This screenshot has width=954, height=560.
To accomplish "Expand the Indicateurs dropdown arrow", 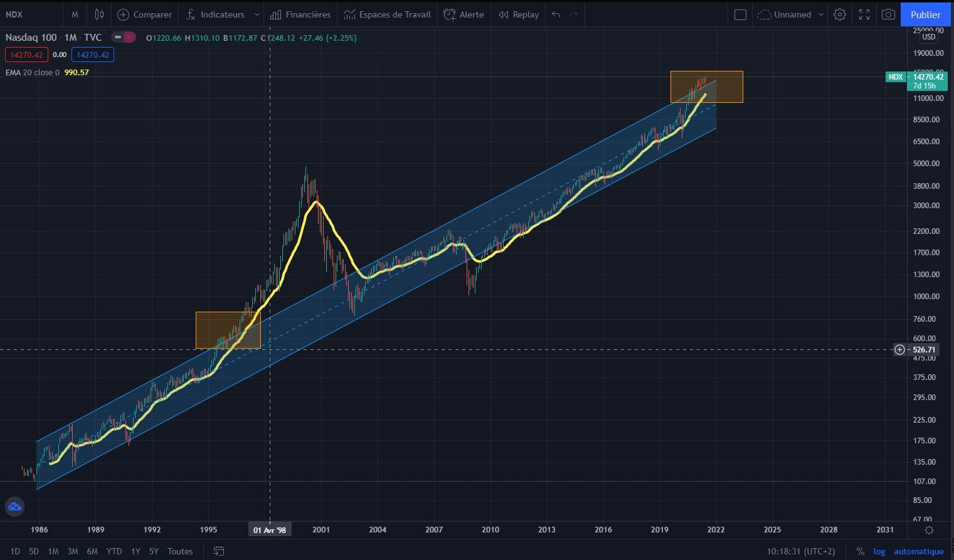I will (257, 14).
